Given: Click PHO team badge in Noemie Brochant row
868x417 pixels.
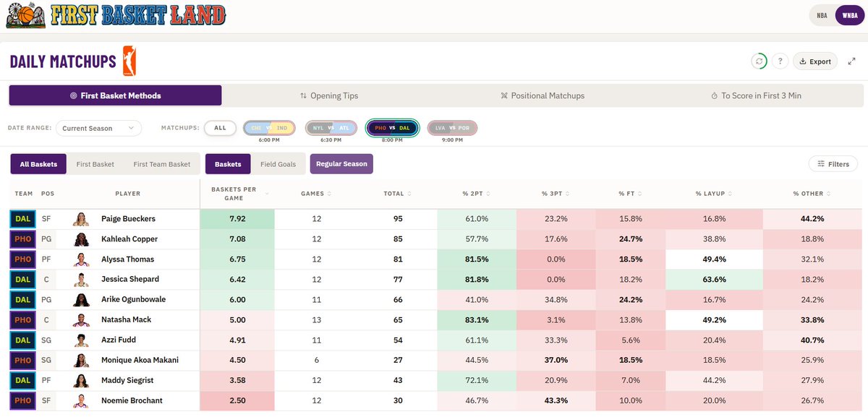Looking at the screenshot, I should (x=23, y=400).
